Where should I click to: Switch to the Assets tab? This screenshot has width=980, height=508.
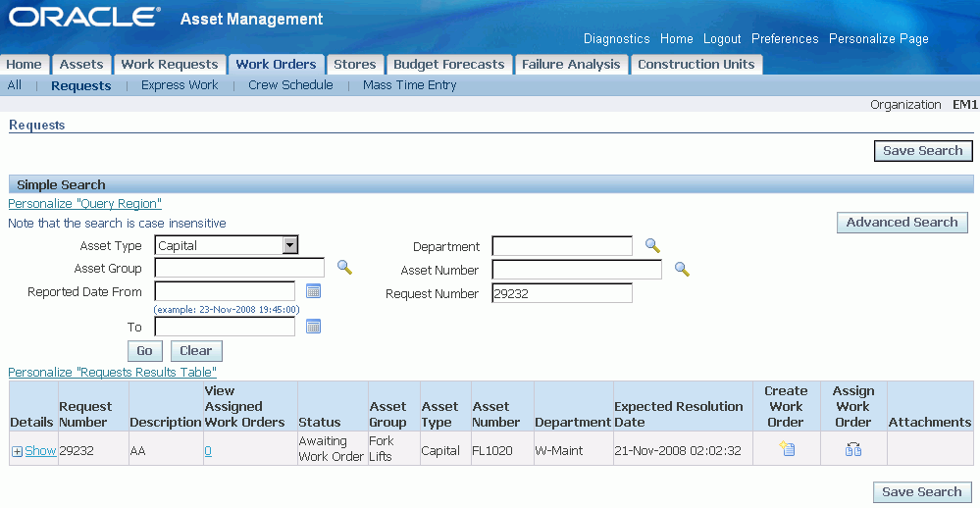click(81, 65)
